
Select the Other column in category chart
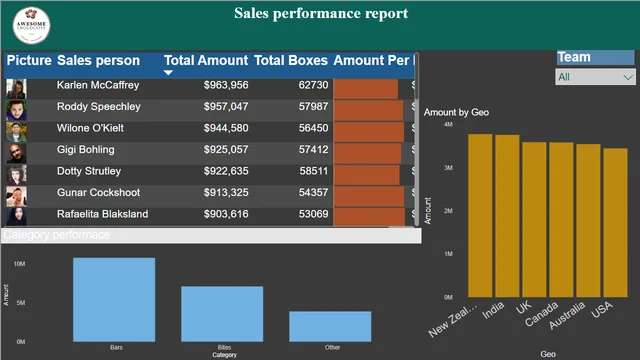tap(330, 327)
